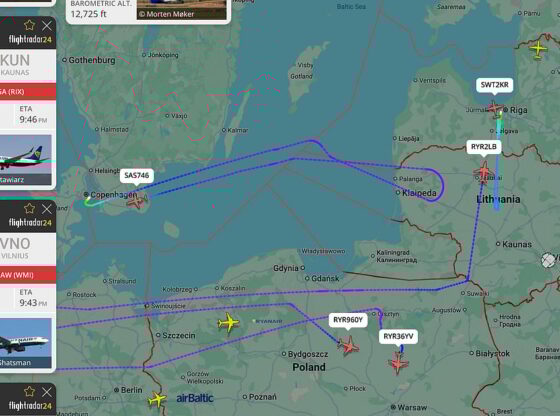Open the Morten Møker aircraft photo

pos(181,10)
